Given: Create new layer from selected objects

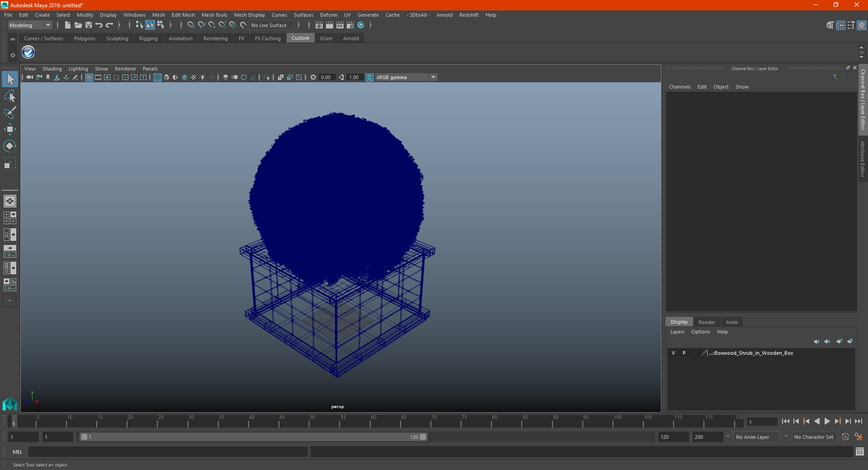Looking at the screenshot, I should (850, 341).
